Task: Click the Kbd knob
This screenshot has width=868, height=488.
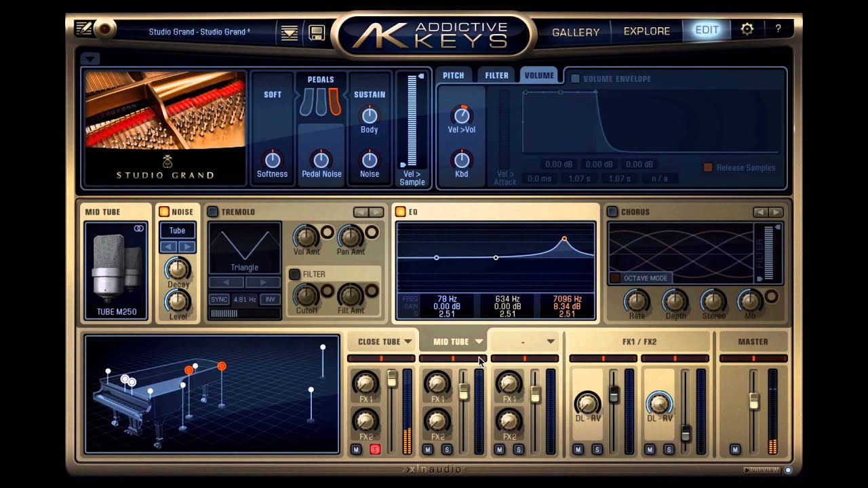Action: [461, 160]
